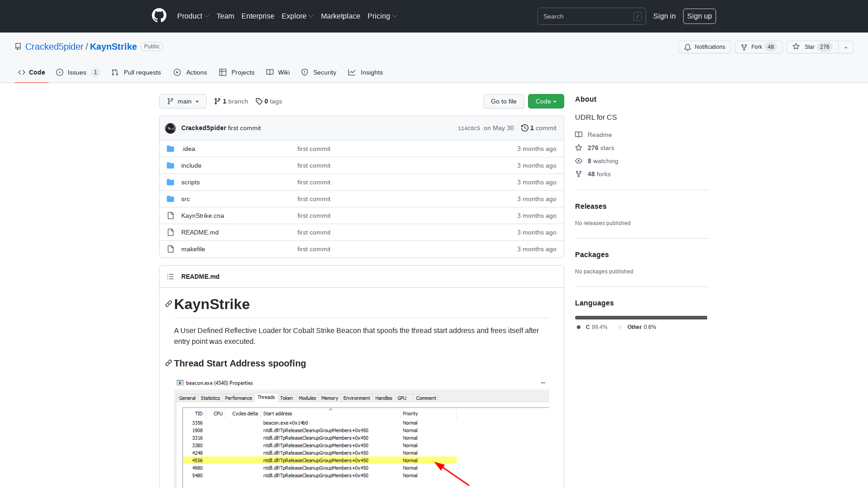Click the README.md file icon in file list
This screenshot has height=488, width=868.
pyautogui.click(x=170, y=232)
